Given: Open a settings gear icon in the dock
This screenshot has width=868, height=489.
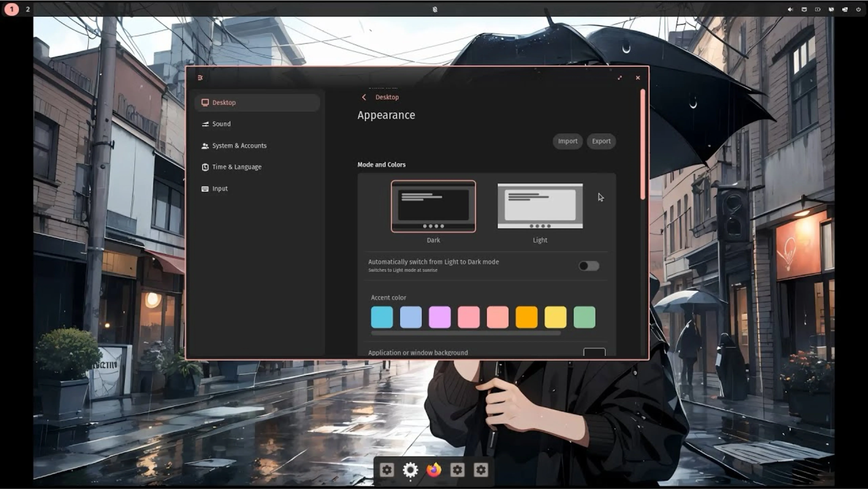Looking at the screenshot, I should (387, 470).
